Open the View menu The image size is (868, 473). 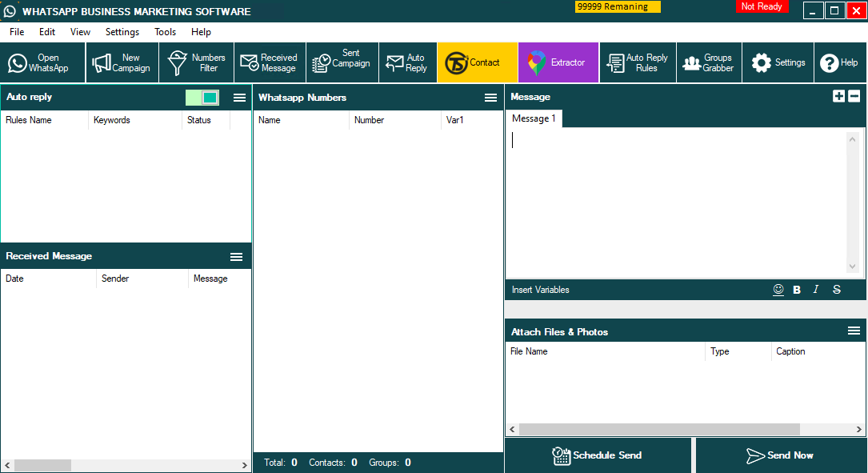80,32
